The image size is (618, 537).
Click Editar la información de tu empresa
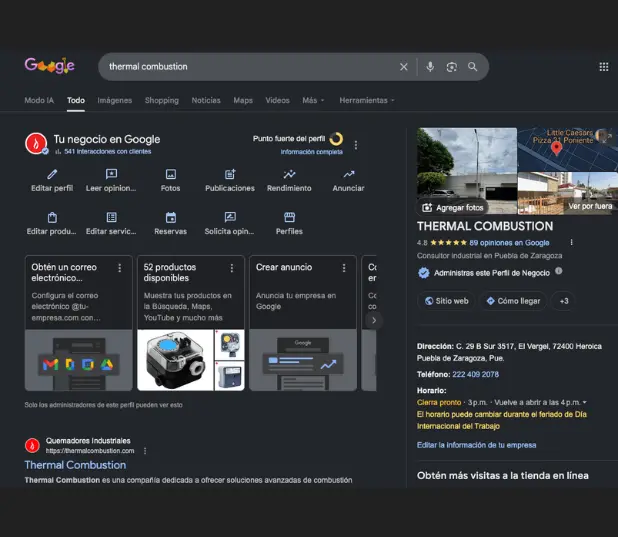(x=477, y=445)
